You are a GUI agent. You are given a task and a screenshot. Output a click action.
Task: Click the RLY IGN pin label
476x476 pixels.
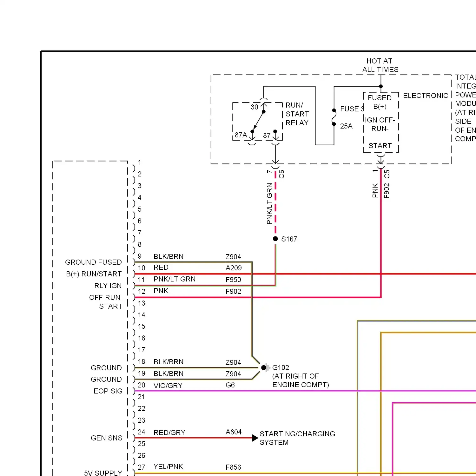click(108, 286)
